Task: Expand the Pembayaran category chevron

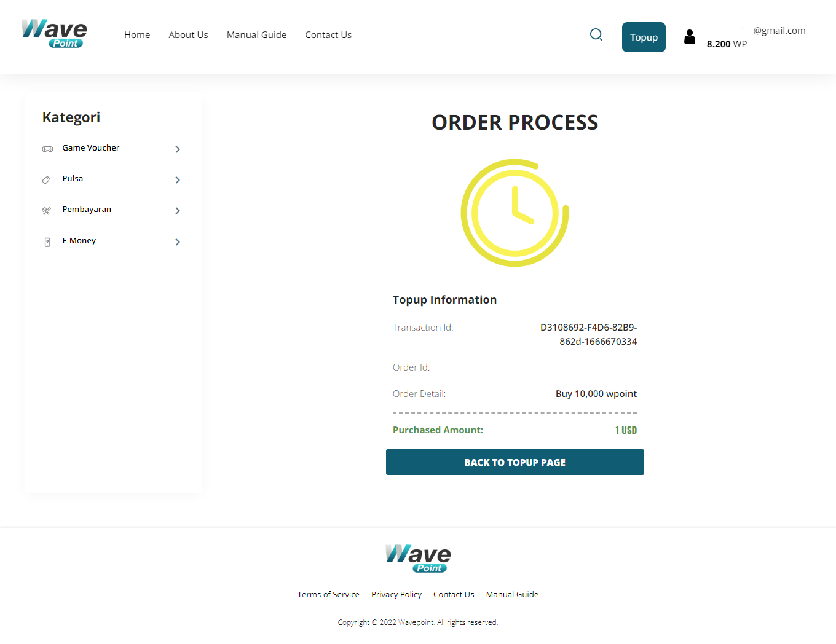Action: (178, 211)
